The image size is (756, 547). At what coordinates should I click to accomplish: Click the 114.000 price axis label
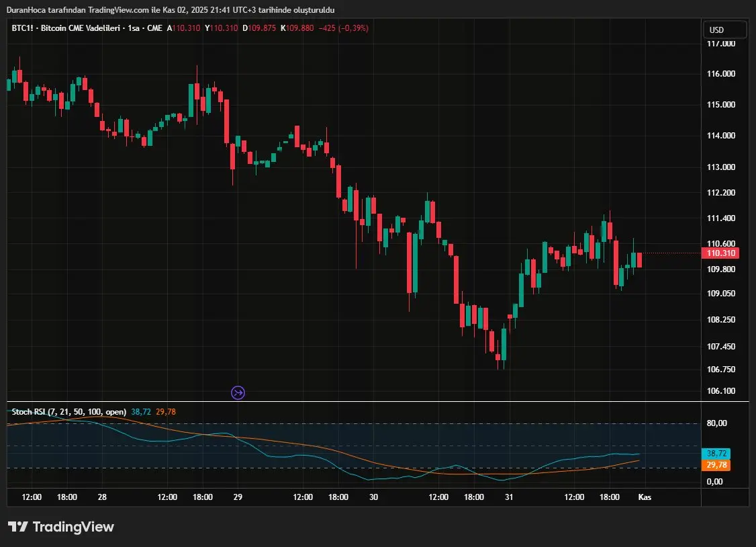tap(721, 136)
